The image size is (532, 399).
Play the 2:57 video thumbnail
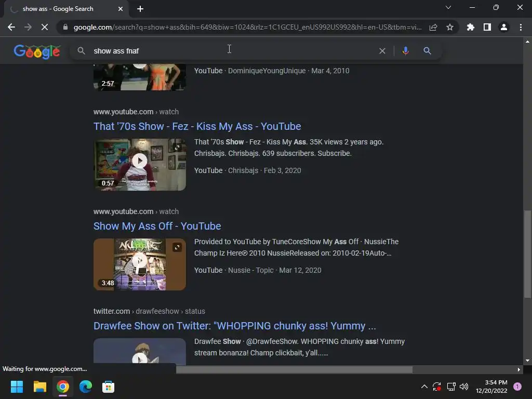click(x=140, y=77)
